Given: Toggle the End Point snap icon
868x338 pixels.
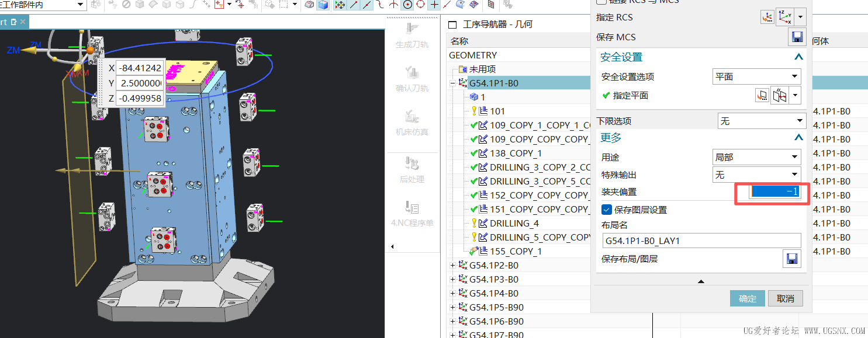Looking at the screenshot, I should [x=354, y=5].
